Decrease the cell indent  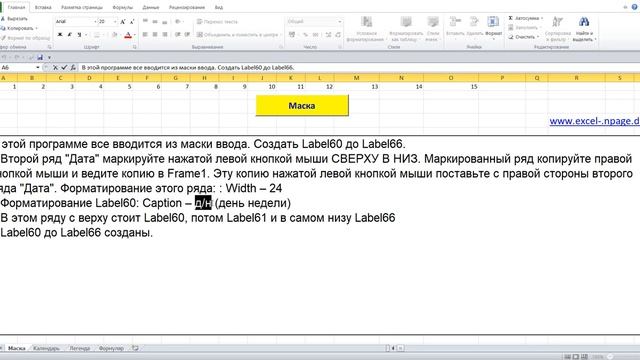click(x=178, y=35)
